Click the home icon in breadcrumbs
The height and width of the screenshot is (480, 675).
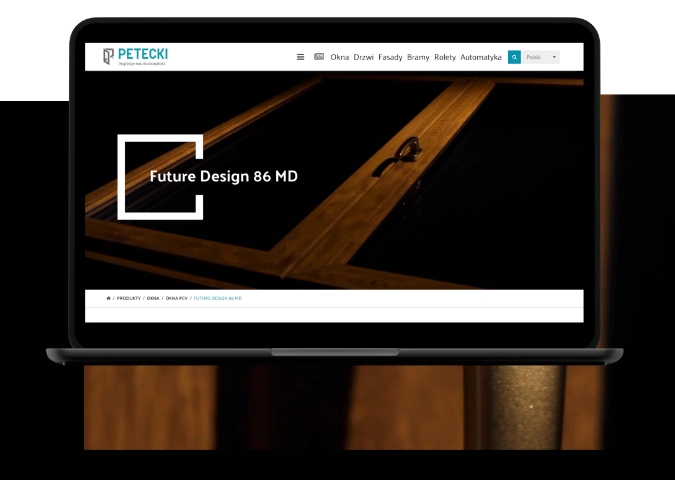click(108, 298)
